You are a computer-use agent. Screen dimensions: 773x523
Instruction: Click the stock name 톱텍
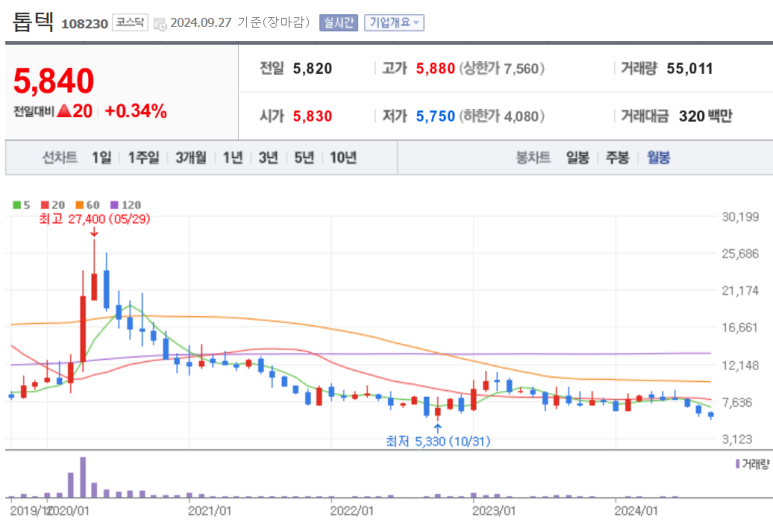(33, 22)
